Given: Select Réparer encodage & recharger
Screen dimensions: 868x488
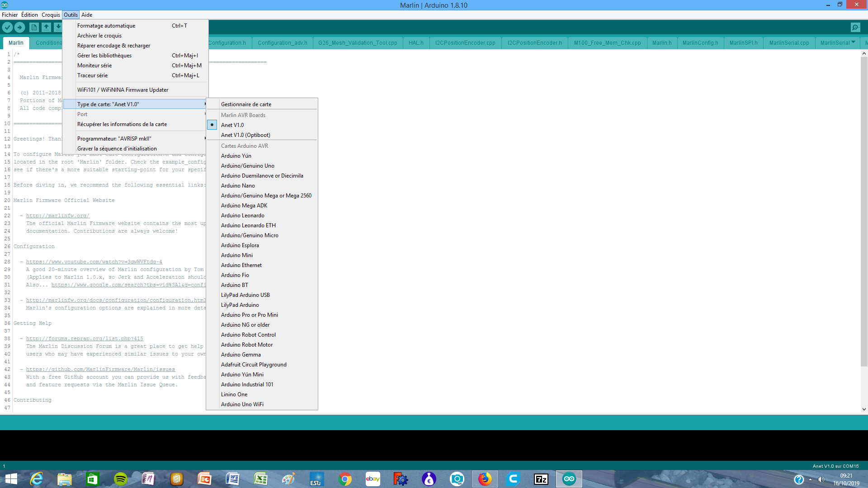Looking at the screenshot, I should coord(136,46).
